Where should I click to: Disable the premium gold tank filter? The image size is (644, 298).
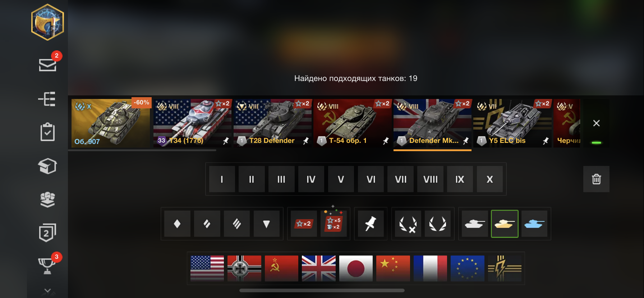tap(505, 223)
